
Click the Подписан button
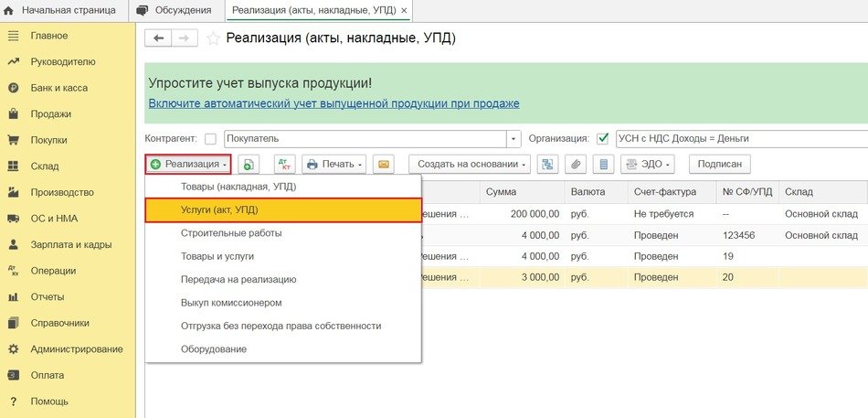720,165
